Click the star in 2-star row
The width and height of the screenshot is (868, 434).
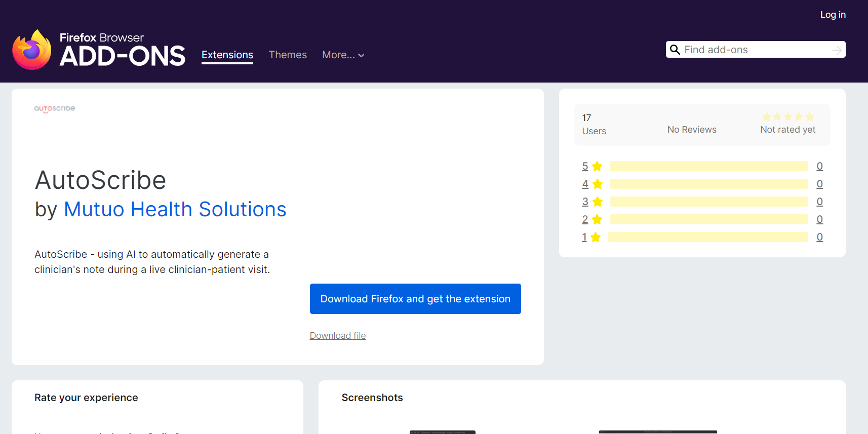597,219
